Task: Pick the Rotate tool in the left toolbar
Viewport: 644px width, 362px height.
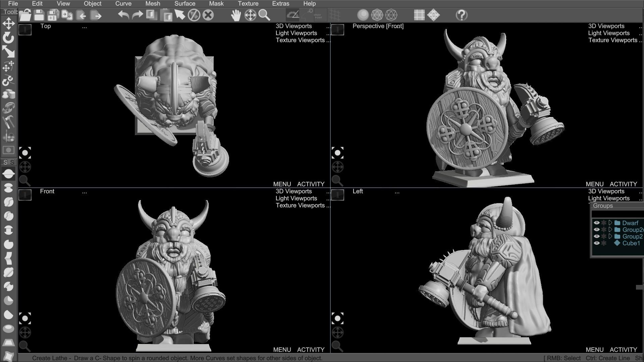Action: click(8, 38)
